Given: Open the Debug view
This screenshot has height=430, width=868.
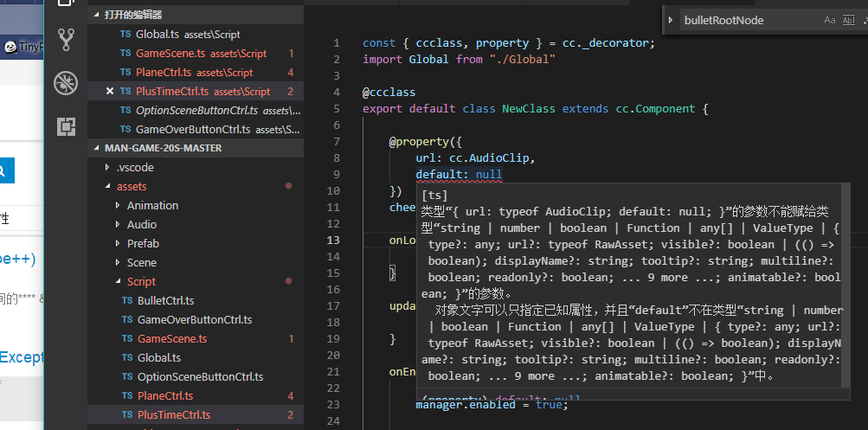Looking at the screenshot, I should tap(66, 83).
